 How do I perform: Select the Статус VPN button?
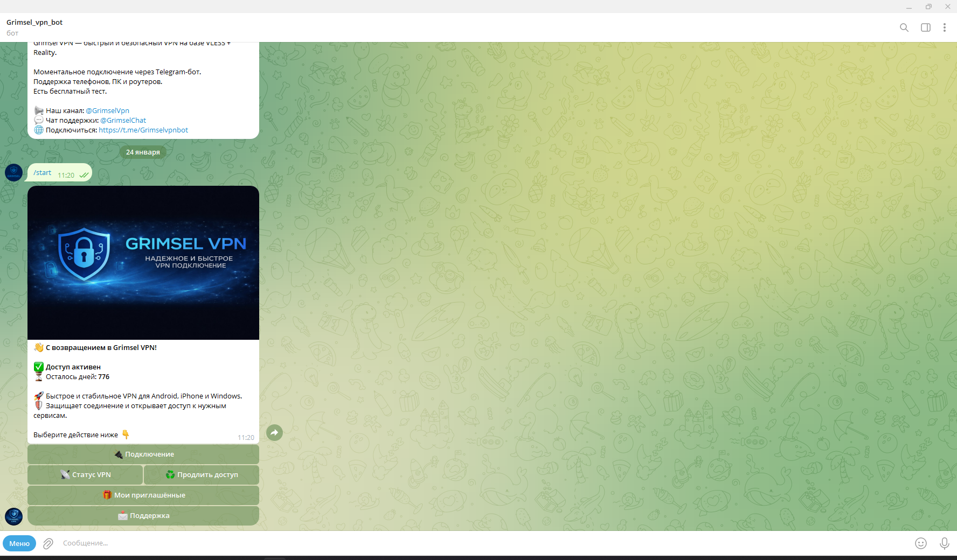tap(85, 475)
